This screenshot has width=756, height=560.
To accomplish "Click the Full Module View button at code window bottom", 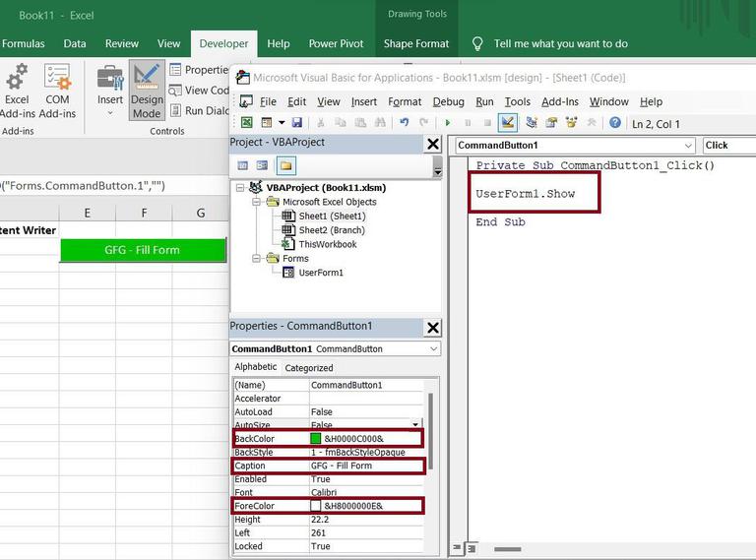I will [x=472, y=548].
